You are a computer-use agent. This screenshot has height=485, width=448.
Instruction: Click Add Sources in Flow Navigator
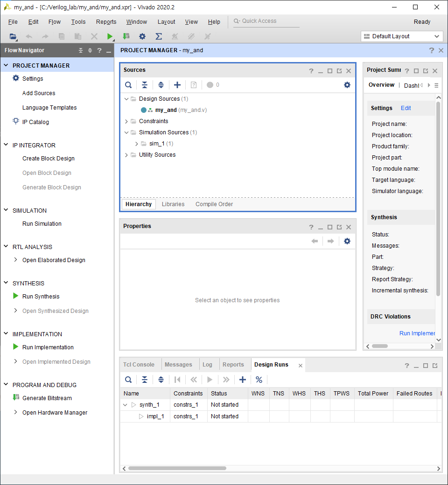pyautogui.click(x=39, y=93)
